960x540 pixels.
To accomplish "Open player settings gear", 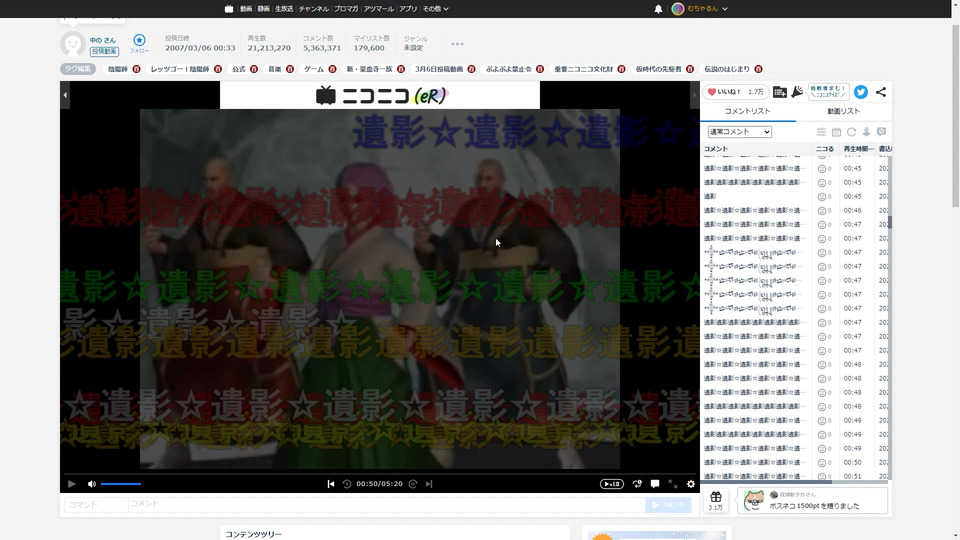I will [x=691, y=484].
